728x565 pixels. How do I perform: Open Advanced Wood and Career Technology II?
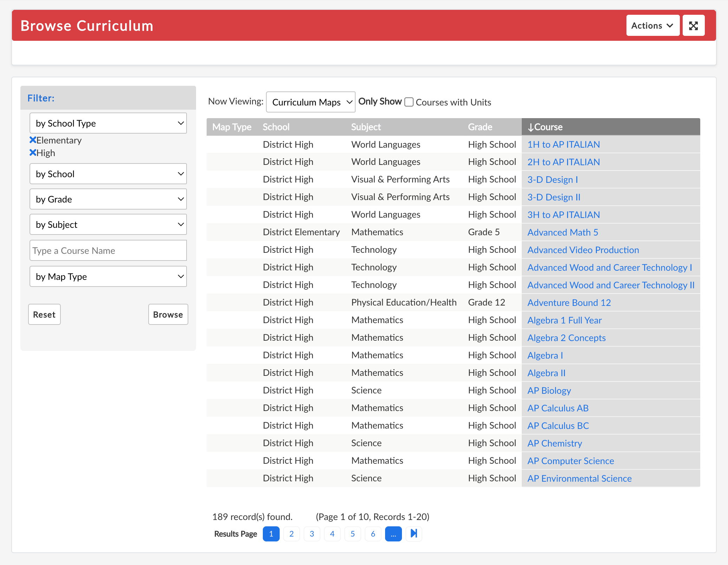pos(611,285)
